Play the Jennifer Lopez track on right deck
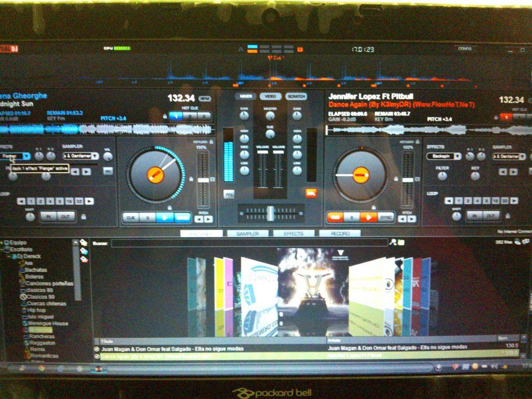This screenshot has height=399, width=532. [x=369, y=217]
